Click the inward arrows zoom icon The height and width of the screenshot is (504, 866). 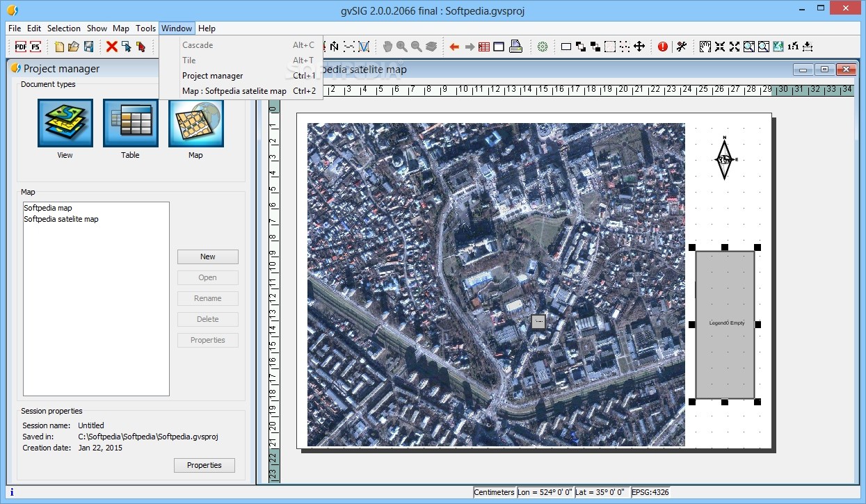[720, 47]
